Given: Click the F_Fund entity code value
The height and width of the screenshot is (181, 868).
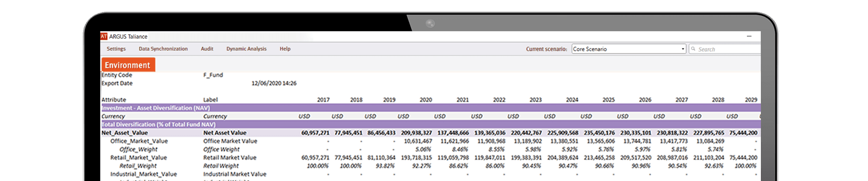Looking at the screenshot, I should (213, 75).
